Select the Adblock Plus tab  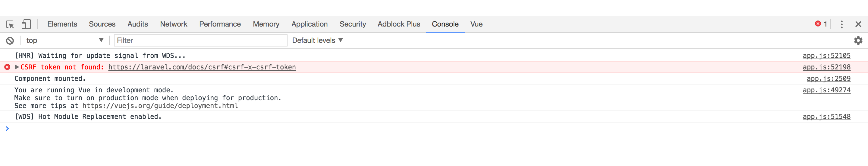[x=399, y=24]
